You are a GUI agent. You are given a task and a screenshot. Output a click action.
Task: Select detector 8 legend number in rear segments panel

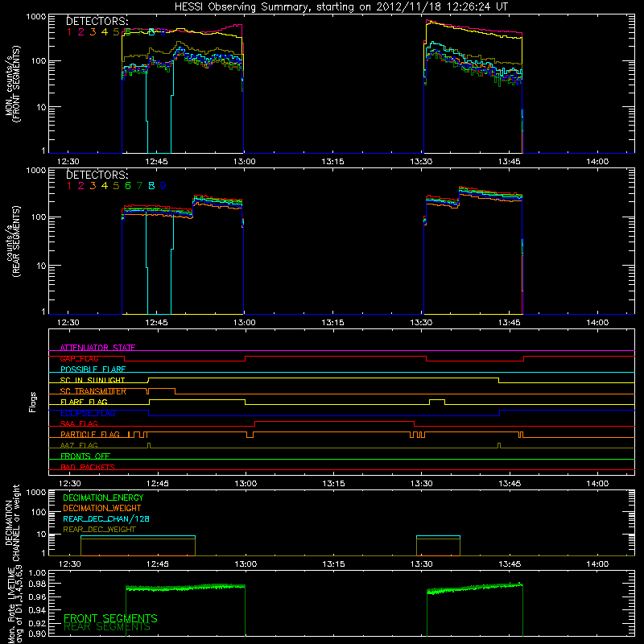coord(151,186)
